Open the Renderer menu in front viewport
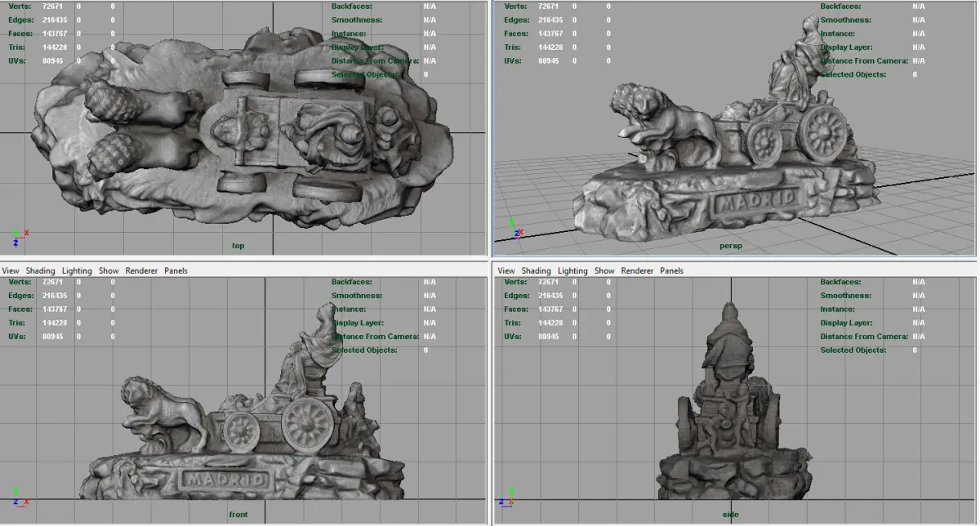980x526 pixels. coord(141,270)
